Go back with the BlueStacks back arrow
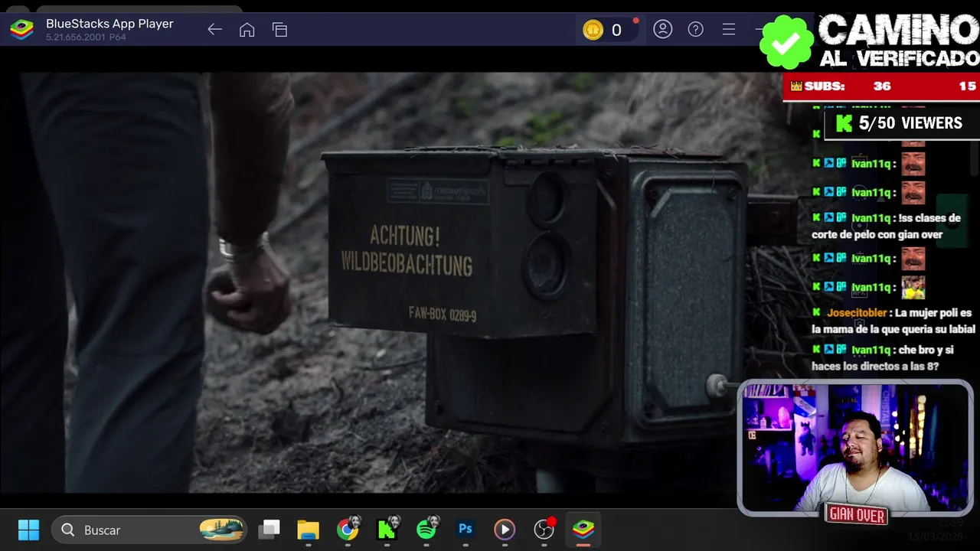 (214, 30)
